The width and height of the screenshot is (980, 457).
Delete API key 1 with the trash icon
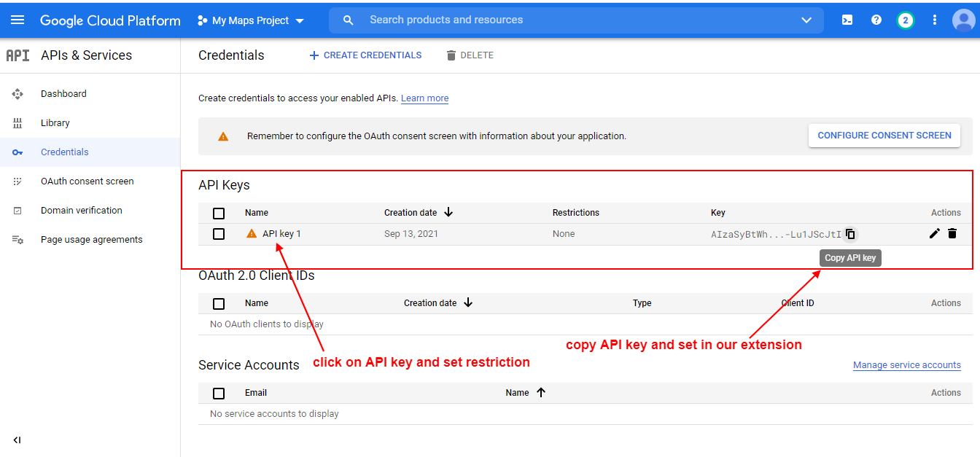coord(952,233)
